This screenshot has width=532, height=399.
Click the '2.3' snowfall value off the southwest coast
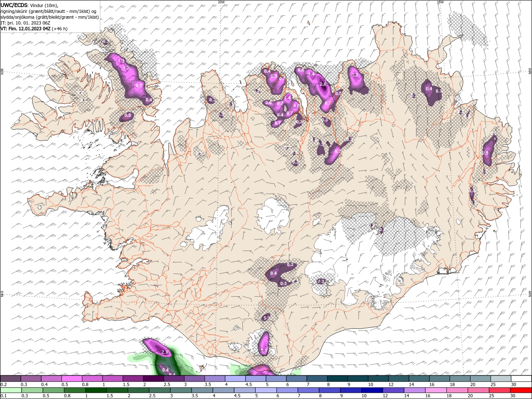tap(164, 352)
